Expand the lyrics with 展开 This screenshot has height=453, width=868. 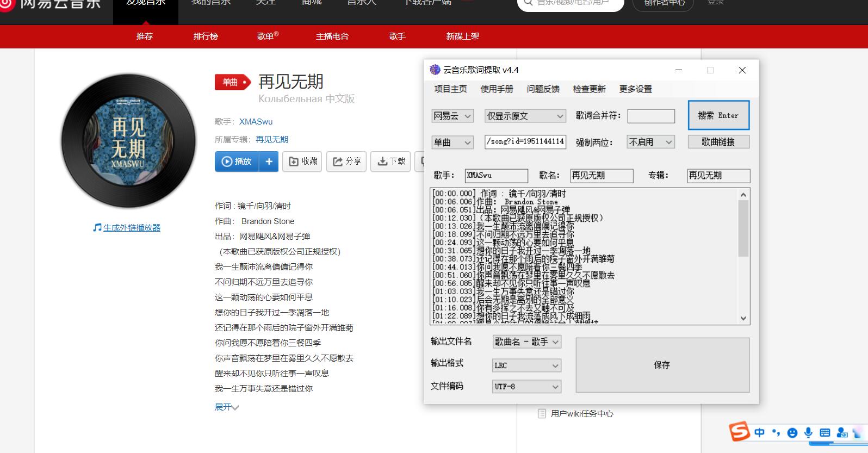tap(226, 407)
